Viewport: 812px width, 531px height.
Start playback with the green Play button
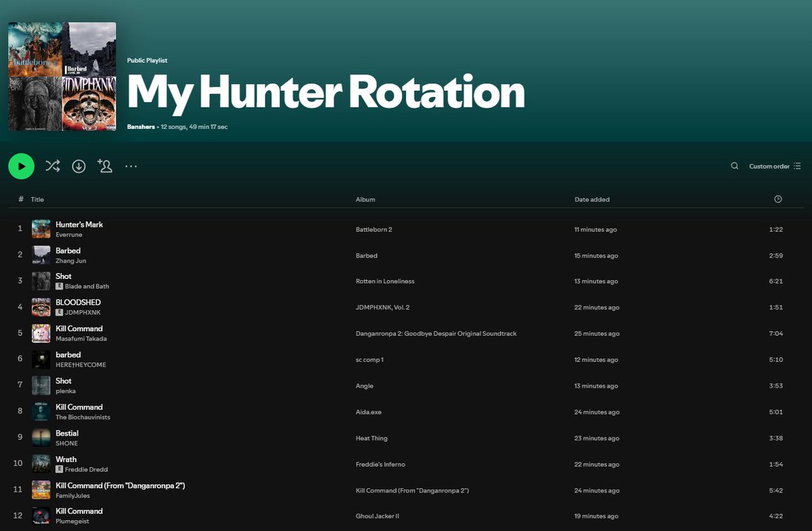click(x=21, y=166)
